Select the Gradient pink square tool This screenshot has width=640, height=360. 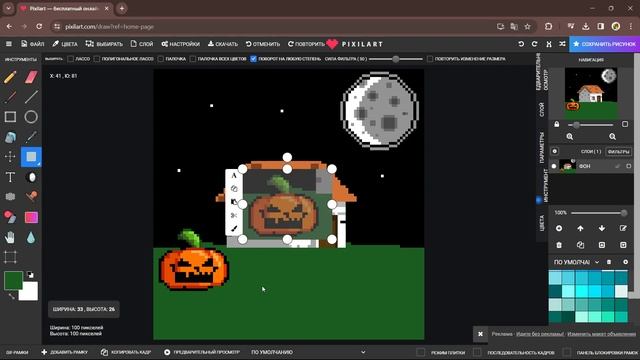(31, 217)
